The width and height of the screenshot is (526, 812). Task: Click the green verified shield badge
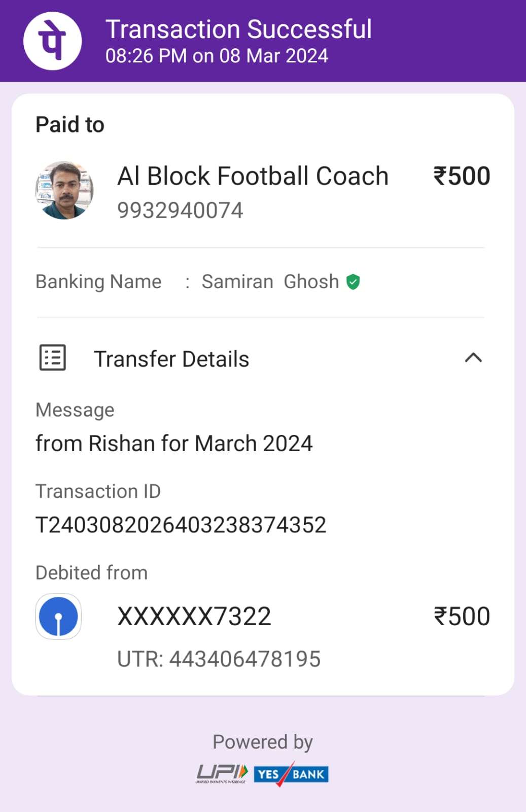click(353, 282)
